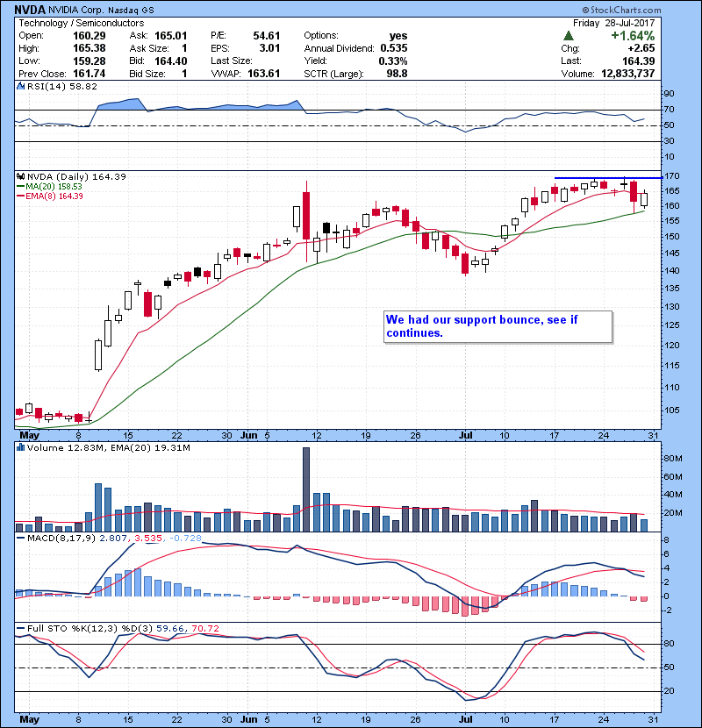Click the NVIDIA Corp. company name
This screenshot has height=728, width=702.
(x=76, y=11)
